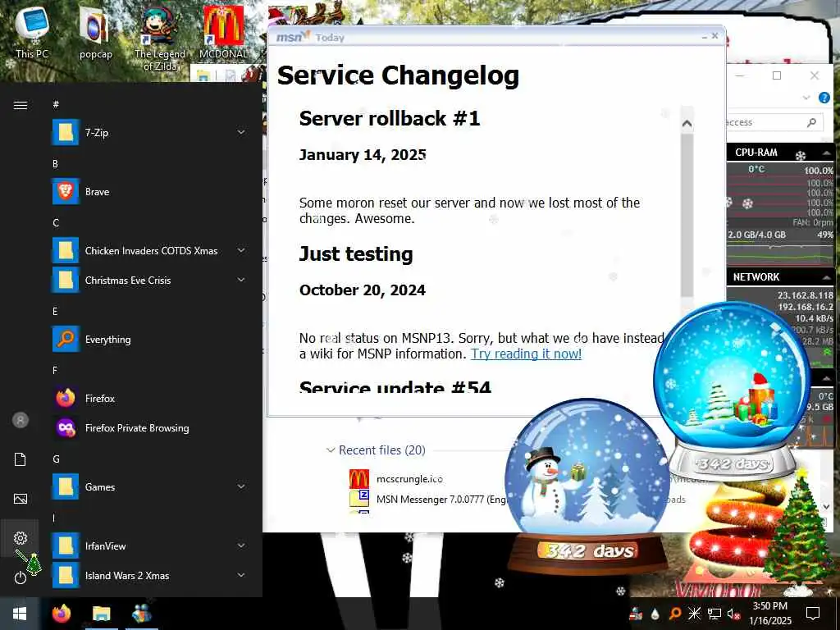Click MSN Today changelog scrollbar up arrow
The height and width of the screenshot is (630, 840).
point(687,123)
